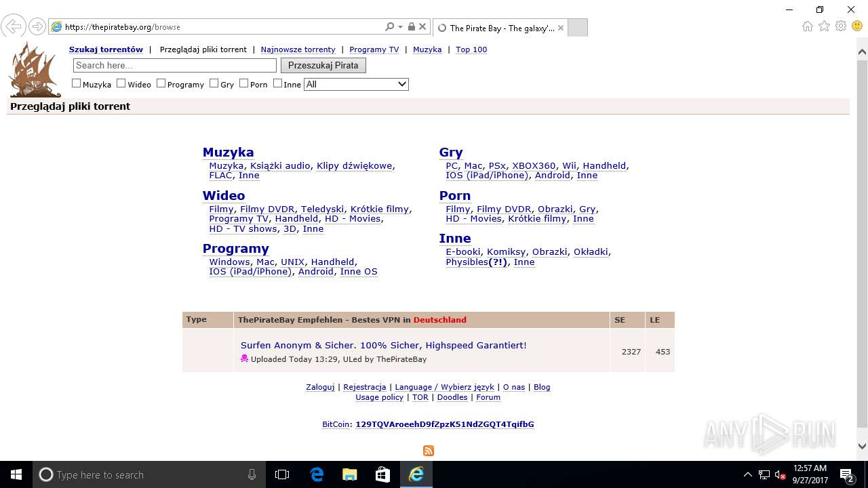Open Programy TV navigation link
This screenshot has width=868, height=488.
coord(374,49)
